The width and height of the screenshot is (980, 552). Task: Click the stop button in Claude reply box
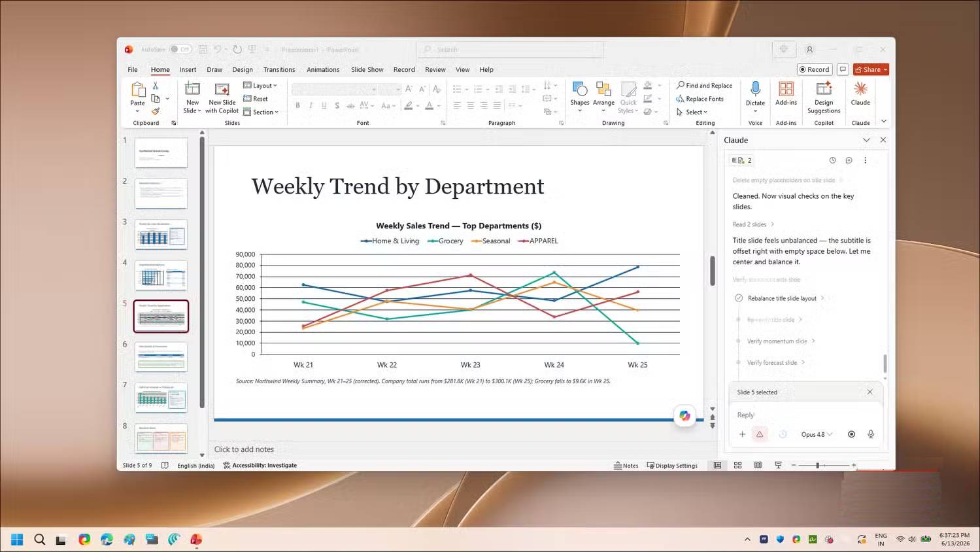pyautogui.click(x=851, y=434)
